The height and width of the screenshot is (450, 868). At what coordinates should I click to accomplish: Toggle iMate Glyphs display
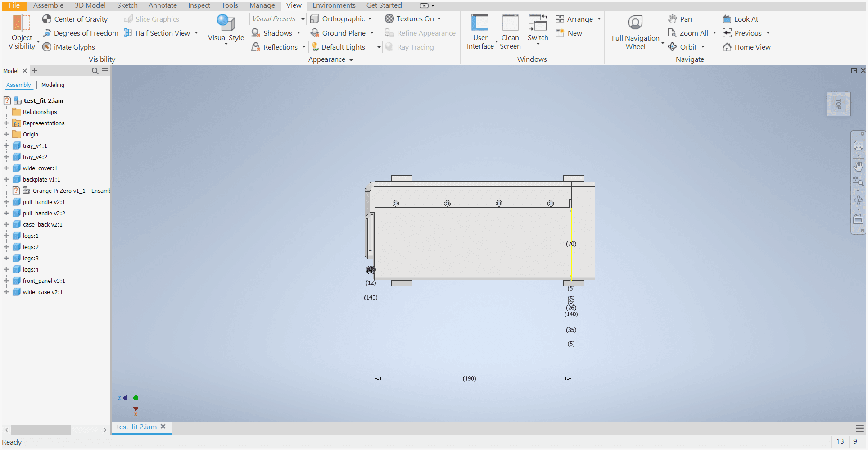click(69, 47)
